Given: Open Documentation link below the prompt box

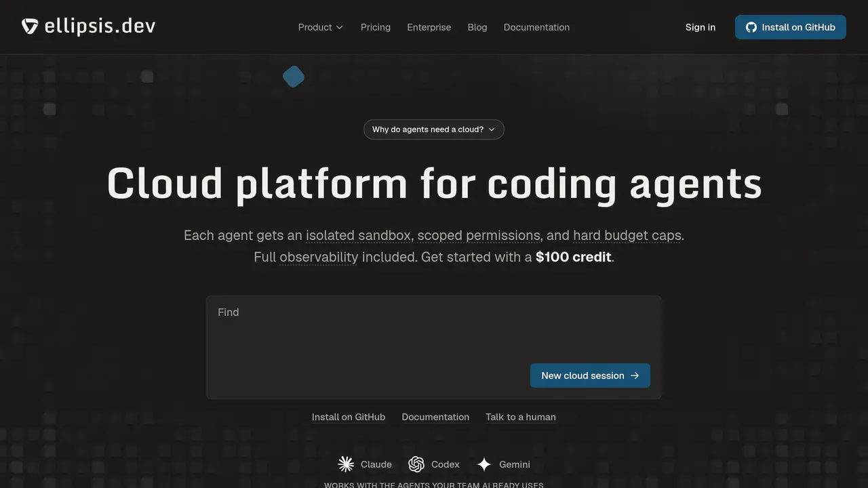Looking at the screenshot, I should 435,417.
